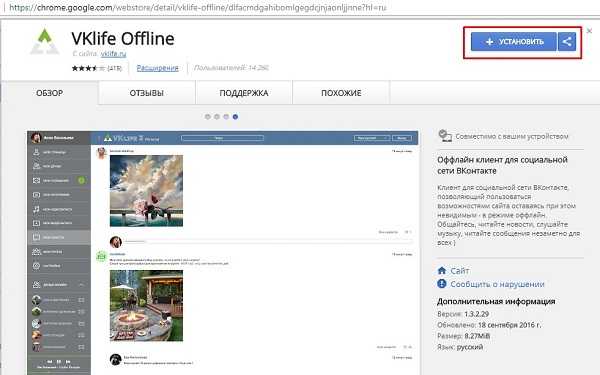Viewport: 600px width, 375px height.
Task: Open the ПОХОЖИЕ tab
Action: (x=341, y=93)
